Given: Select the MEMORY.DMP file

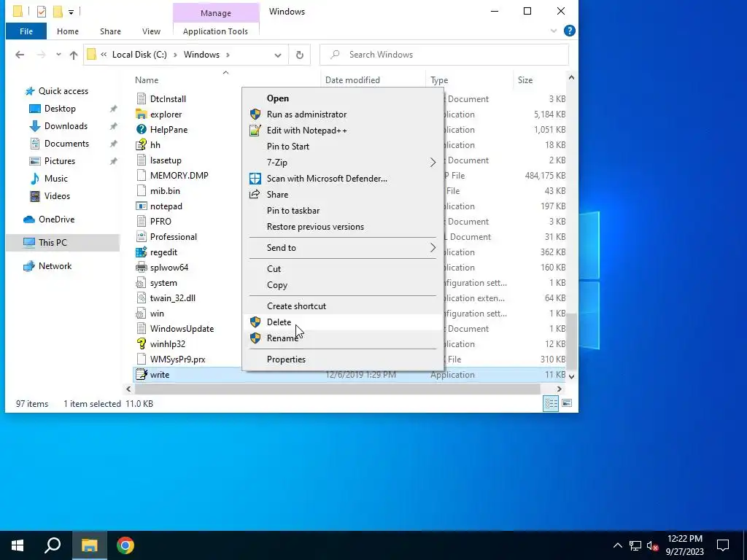Looking at the screenshot, I should coord(179,175).
